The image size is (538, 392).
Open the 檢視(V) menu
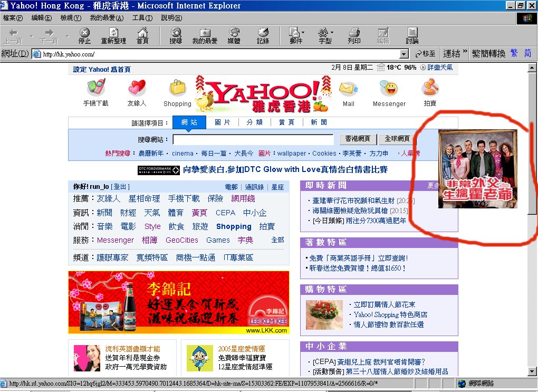(71, 18)
